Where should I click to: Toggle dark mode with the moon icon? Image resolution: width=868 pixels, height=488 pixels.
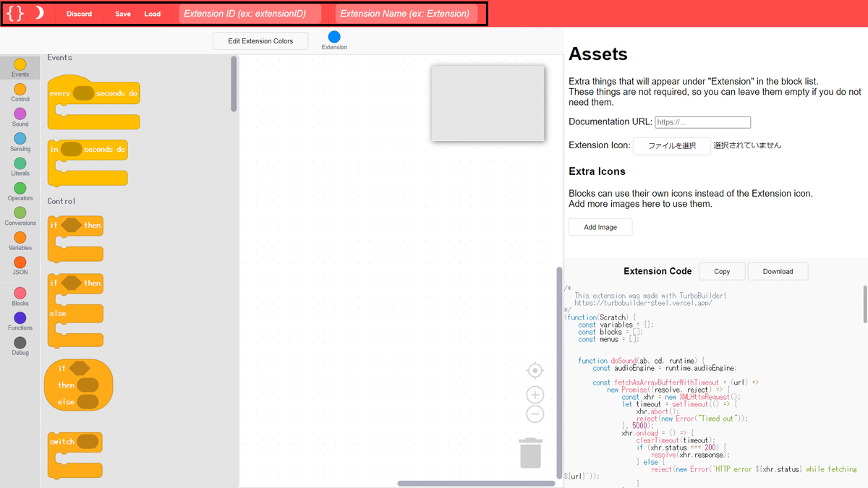[x=39, y=13]
